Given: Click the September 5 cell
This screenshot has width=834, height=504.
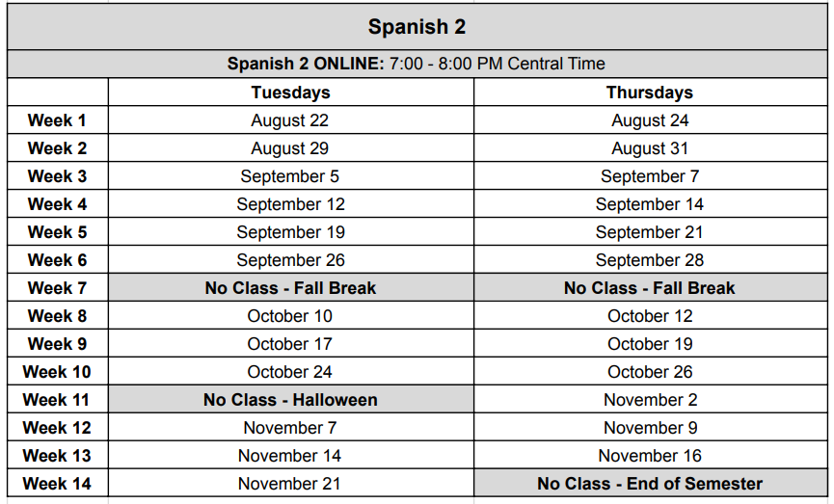Looking at the screenshot, I should [290, 176].
